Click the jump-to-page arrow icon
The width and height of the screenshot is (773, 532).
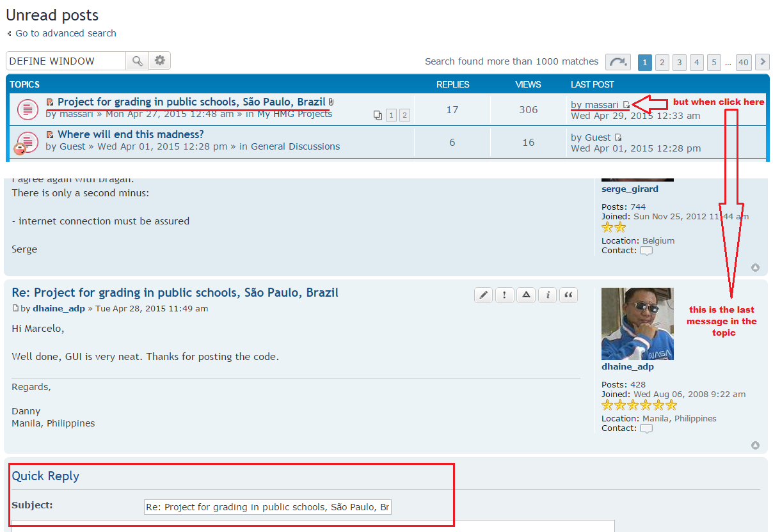click(x=618, y=62)
